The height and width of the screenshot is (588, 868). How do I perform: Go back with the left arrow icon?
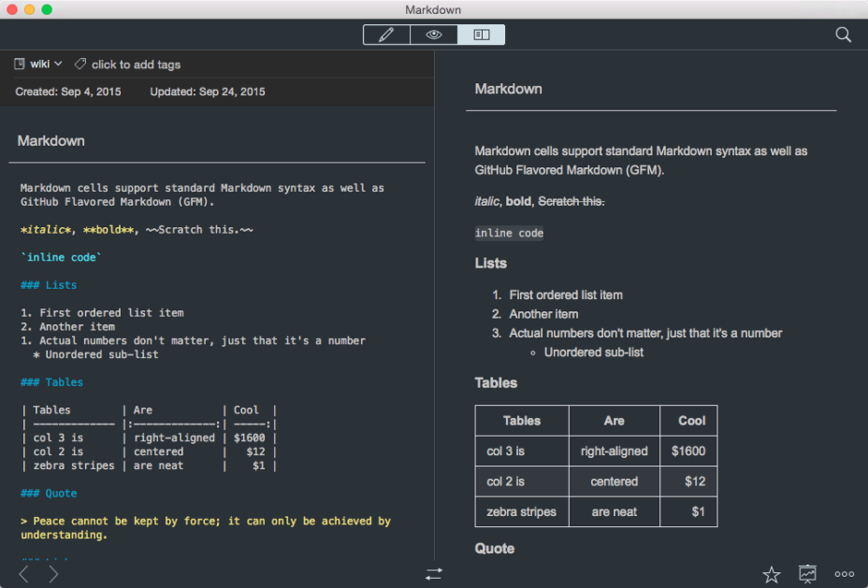(24, 574)
